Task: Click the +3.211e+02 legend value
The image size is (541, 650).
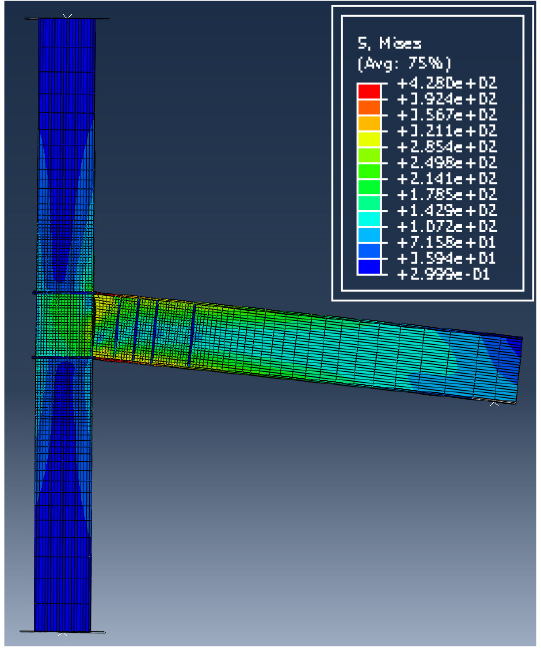Action: click(x=446, y=131)
